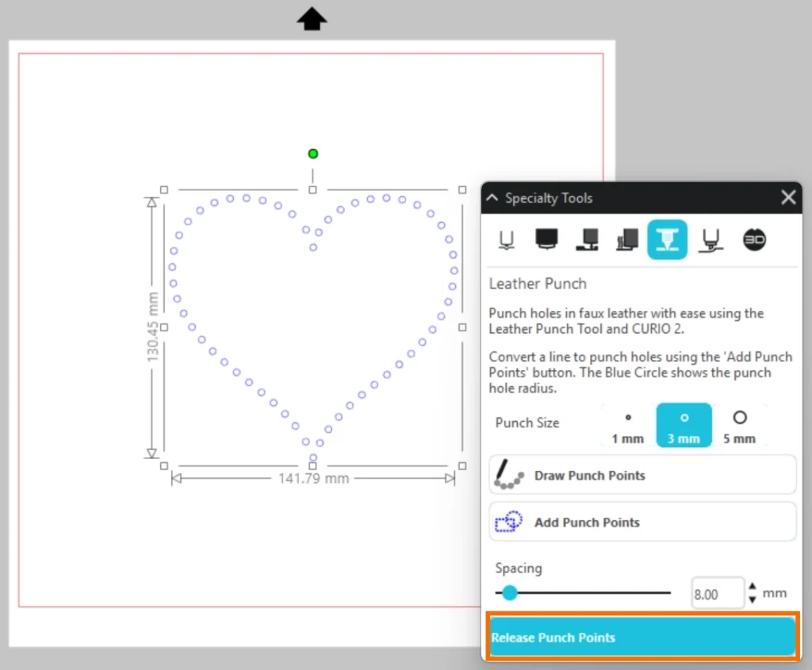Choose the 1 mm punch size

click(628, 425)
